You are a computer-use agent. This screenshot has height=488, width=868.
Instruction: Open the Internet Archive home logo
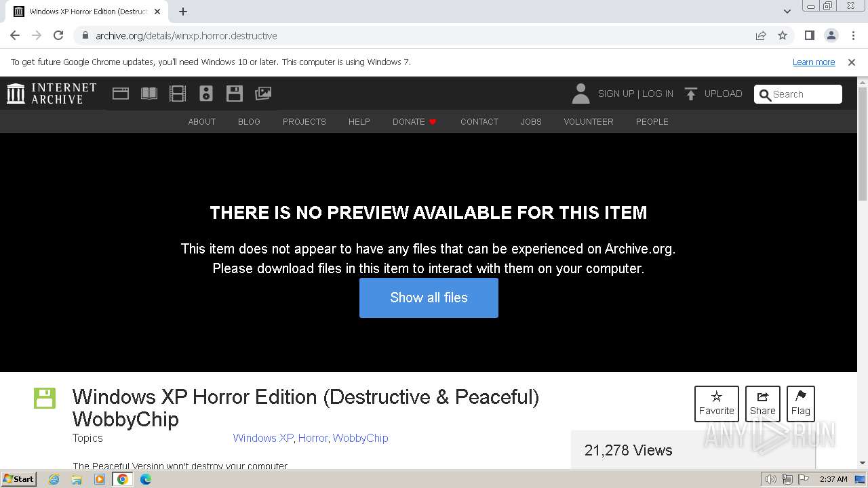(52, 94)
